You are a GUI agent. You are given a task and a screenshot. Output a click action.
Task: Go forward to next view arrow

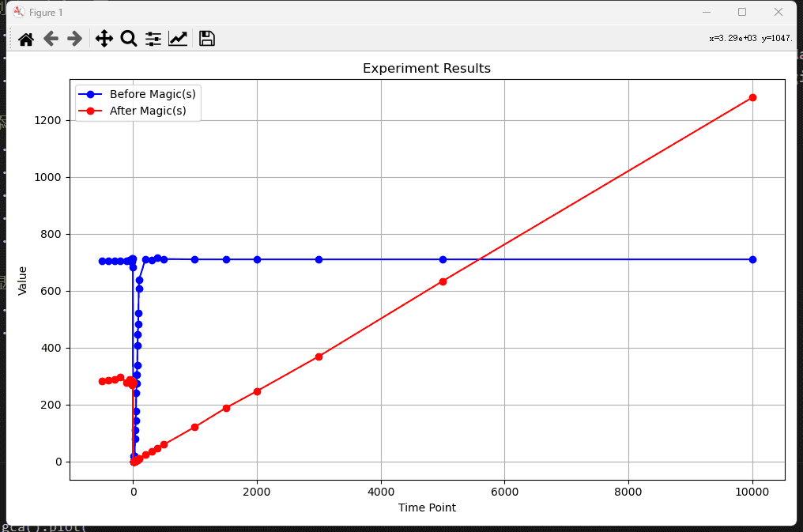(75, 39)
